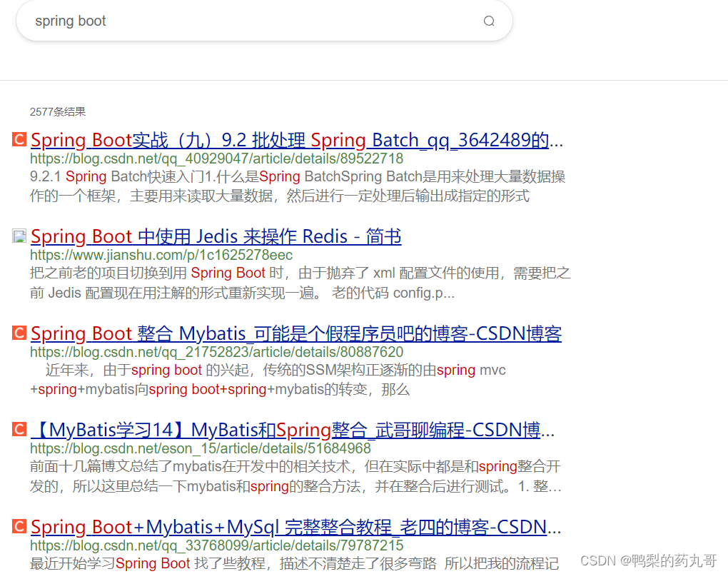Click URL blog.csdn.net/qq_40929047/article/details/89522718
Image resolution: width=728 pixels, height=574 pixels.
click(x=217, y=158)
